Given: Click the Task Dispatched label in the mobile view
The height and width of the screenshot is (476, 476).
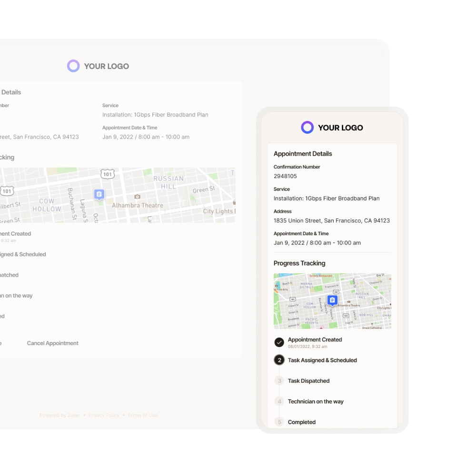Looking at the screenshot, I should pos(308,381).
